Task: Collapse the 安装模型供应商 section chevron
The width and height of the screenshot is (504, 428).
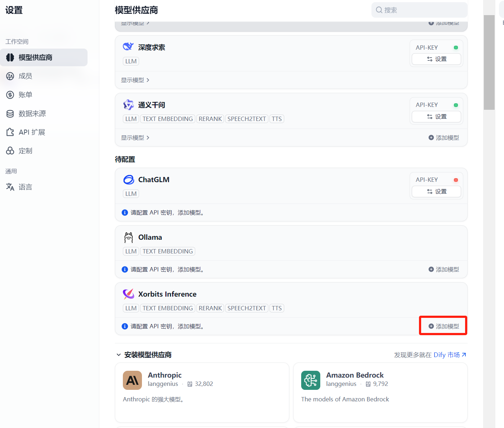Action: click(x=119, y=355)
